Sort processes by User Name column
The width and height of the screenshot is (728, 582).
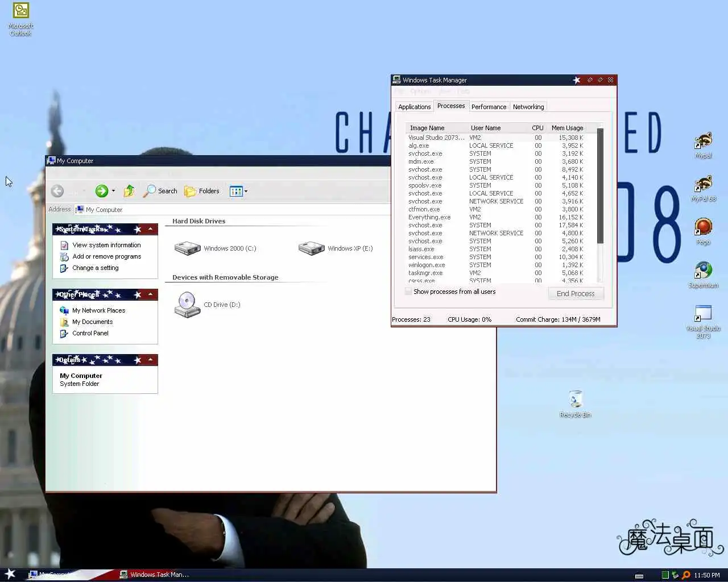click(497, 128)
